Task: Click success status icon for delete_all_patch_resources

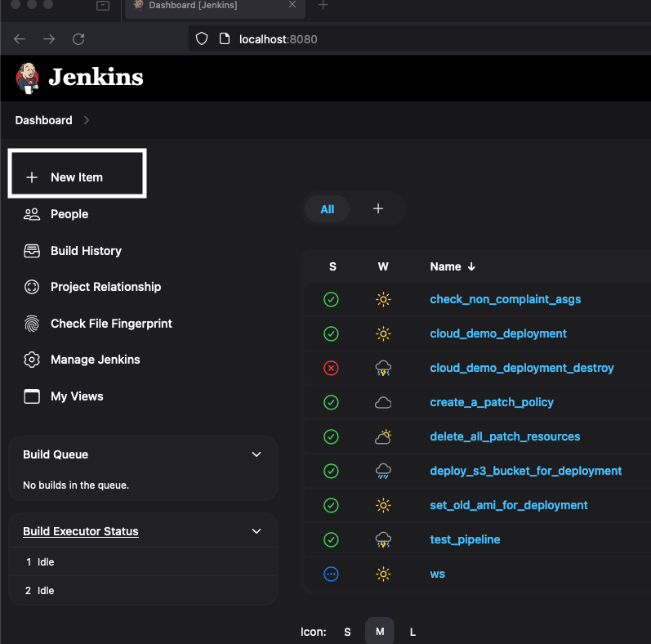Action: click(x=331, y=436)
